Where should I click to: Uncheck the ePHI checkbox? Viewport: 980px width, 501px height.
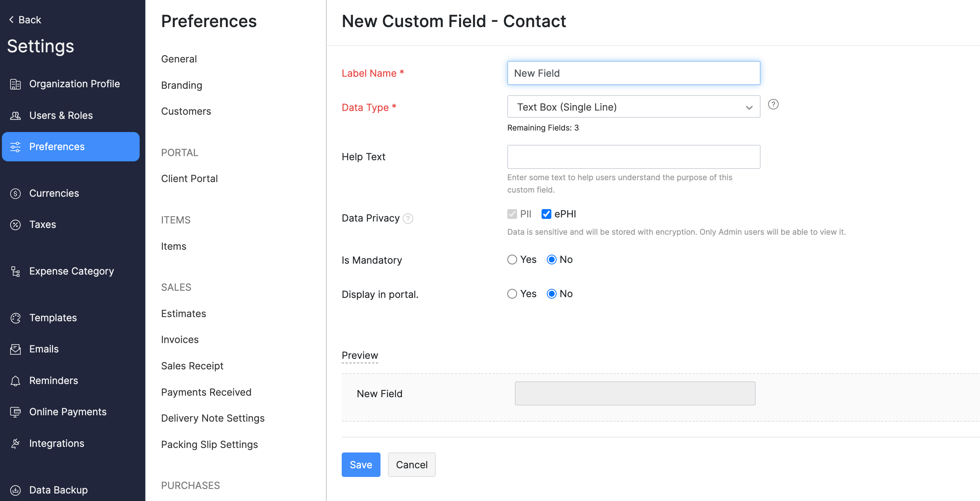point(546,214)
